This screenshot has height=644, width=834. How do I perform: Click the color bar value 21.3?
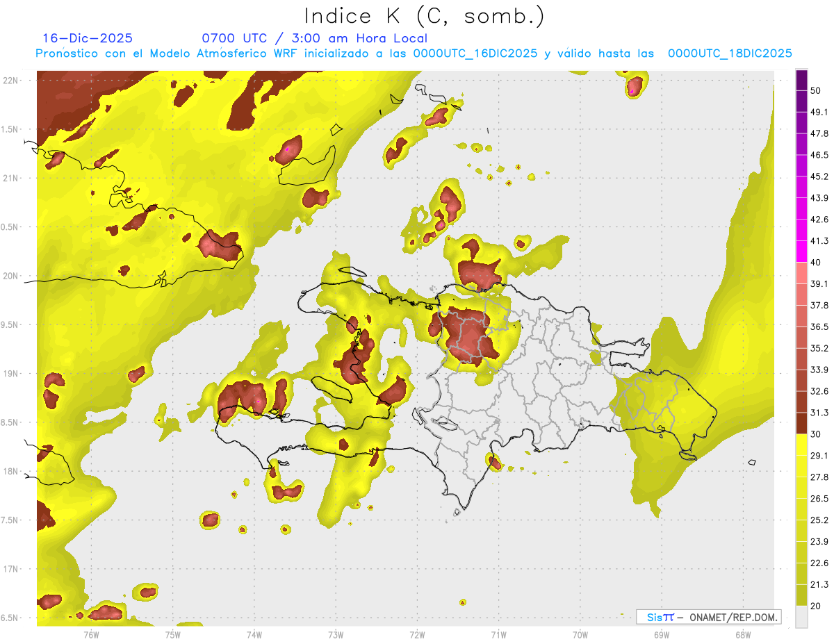click(x=819, y=585)
